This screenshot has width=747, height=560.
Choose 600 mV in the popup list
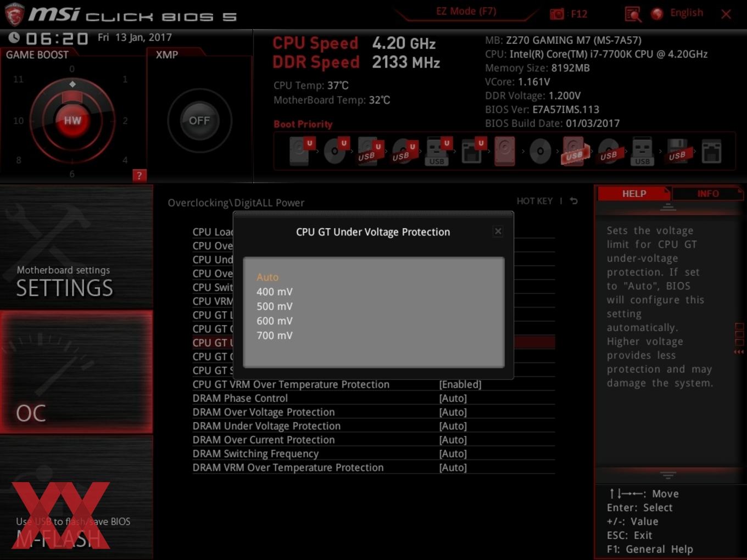tap(275, 321)
